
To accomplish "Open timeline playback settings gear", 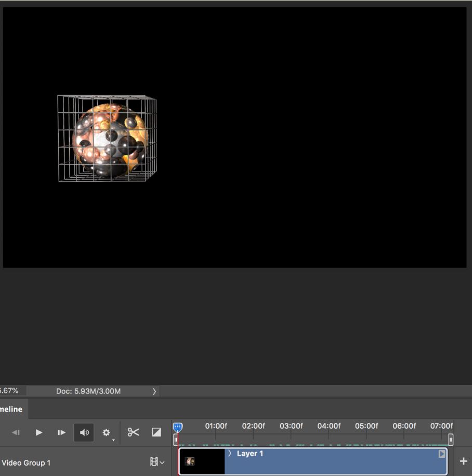I will pyautogui.click(x=107, y=432).
